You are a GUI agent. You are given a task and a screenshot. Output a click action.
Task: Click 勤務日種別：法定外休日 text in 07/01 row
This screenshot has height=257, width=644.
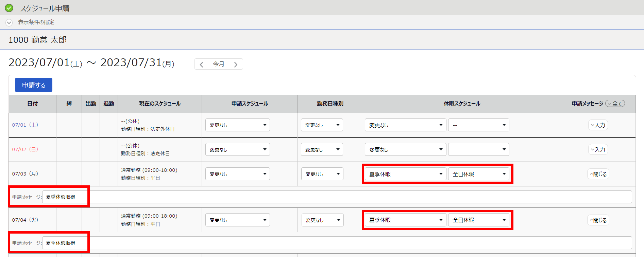(148, 129)
